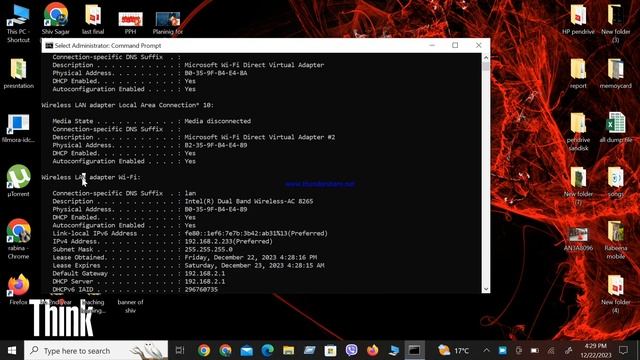Click the Lease Obtained date line
The image size is (640, 360).
click(x=184, y=258)
